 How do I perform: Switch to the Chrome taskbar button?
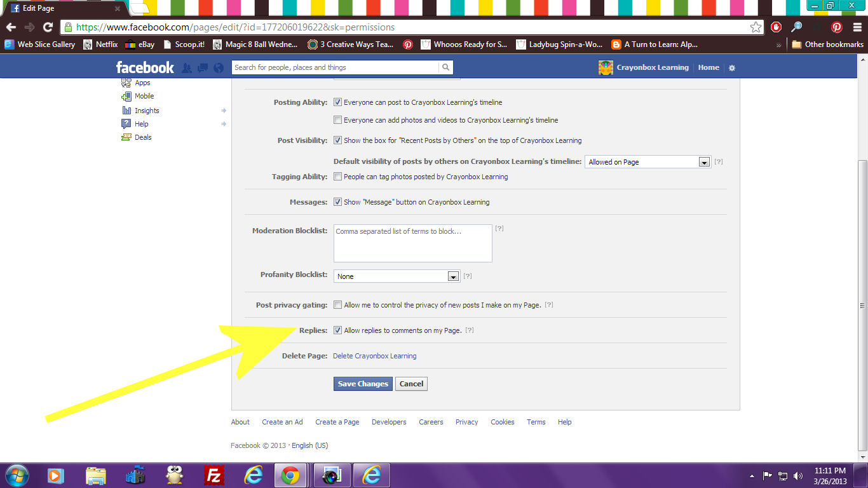click(291, 475)
